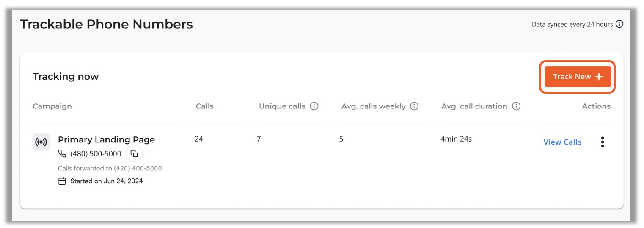Viewport: 644px width, 228px height.
Task: Click the Campaign column header
Action: pos(52,106)
